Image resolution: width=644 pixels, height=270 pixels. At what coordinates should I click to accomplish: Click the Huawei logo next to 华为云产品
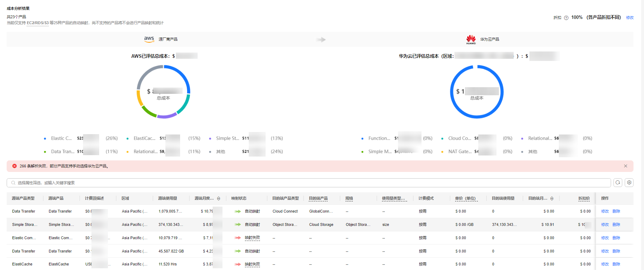click(x=471, y=39)
